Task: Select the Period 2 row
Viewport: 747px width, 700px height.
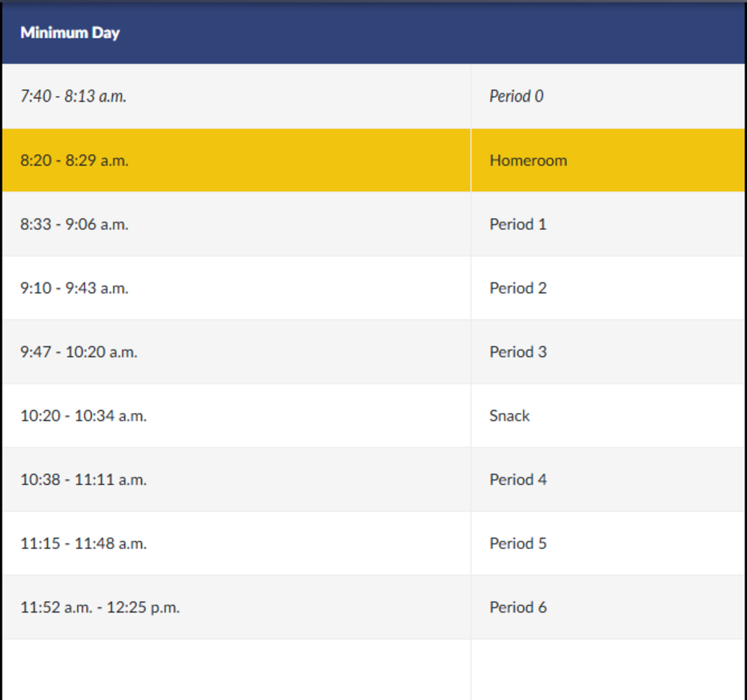Action: click(x=518, y=288)
